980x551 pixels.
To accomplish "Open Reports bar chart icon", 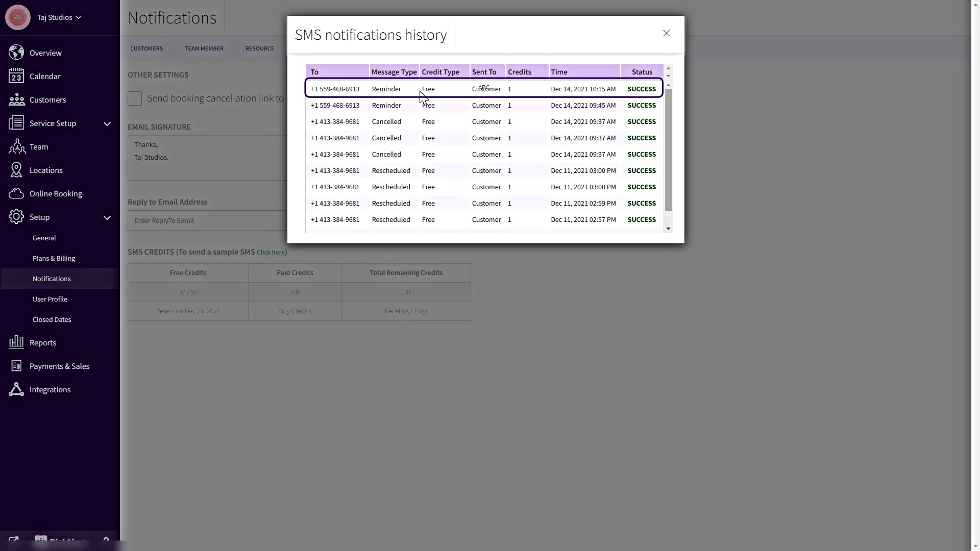I will [x=16, y=342].
